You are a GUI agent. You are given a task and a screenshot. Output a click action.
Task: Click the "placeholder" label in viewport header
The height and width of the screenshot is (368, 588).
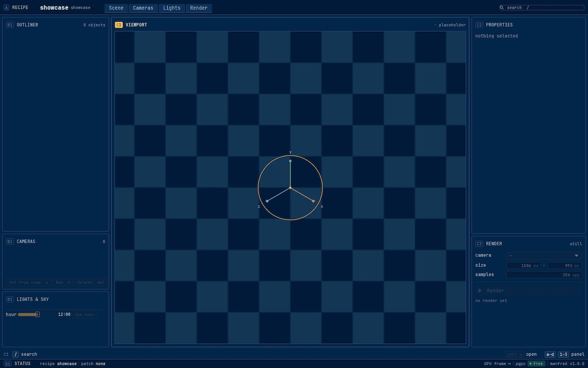pyautogui.click(x=452, y=25)
